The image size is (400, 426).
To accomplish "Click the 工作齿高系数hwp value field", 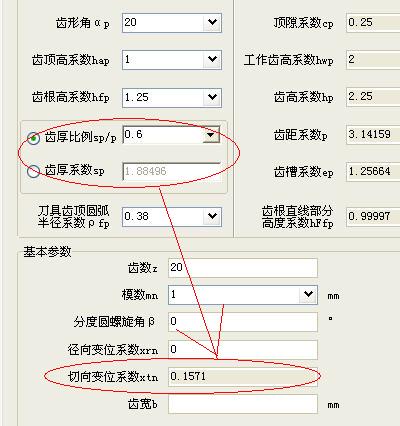I will (x=373, y=60).
